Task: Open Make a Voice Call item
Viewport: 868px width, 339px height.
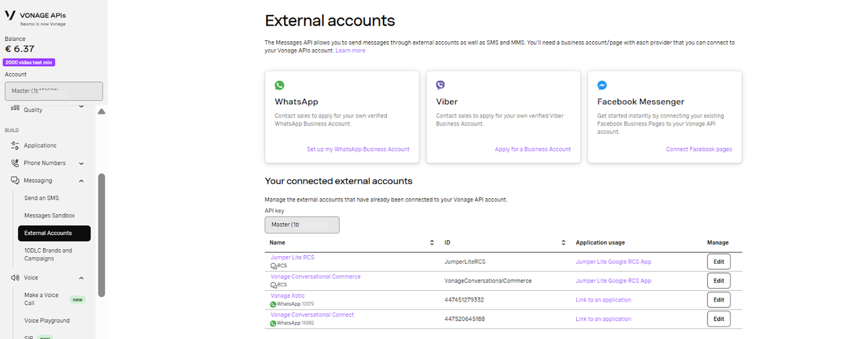Action: (41, 299)
